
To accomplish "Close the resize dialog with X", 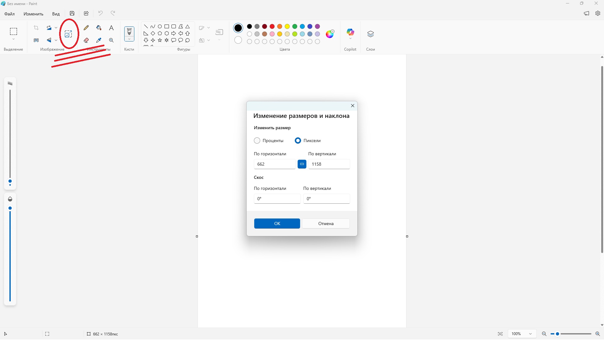I will tap(353, 106).
